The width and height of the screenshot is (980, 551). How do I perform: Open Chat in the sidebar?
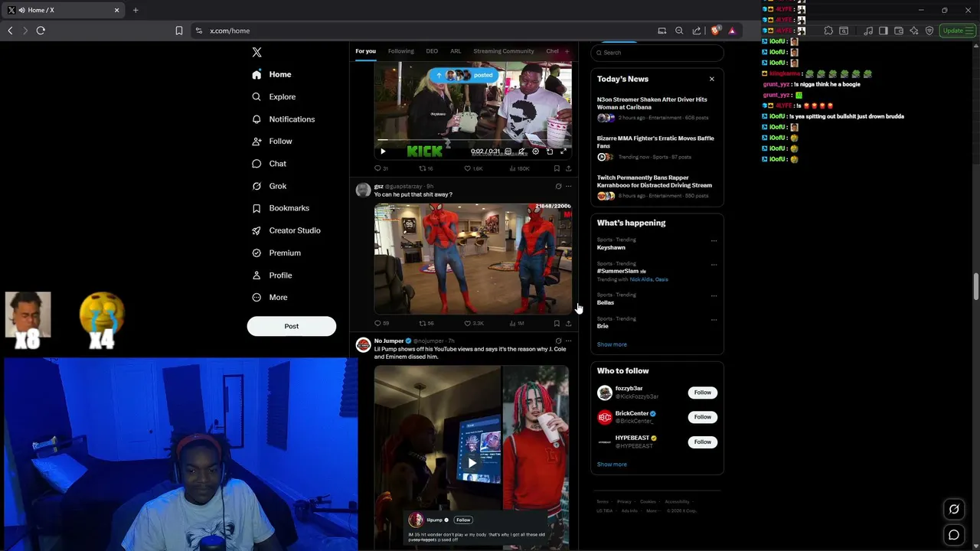tap(269, 164)
